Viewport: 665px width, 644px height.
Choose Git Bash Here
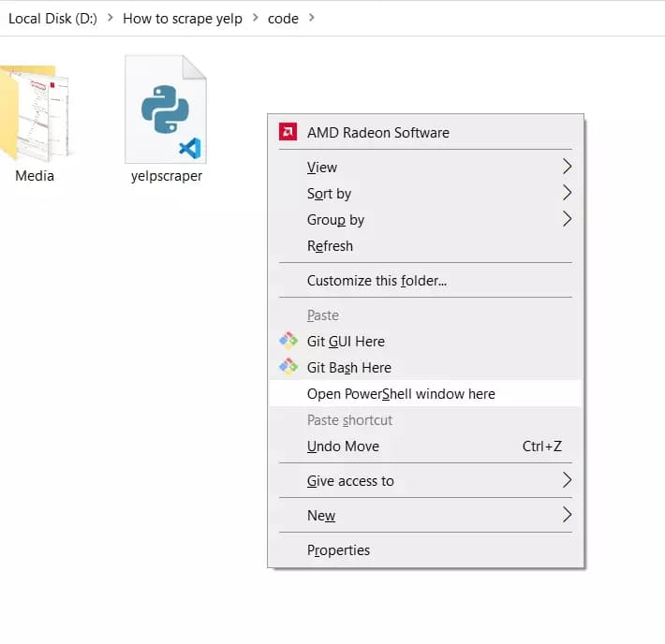click(425, 368)
